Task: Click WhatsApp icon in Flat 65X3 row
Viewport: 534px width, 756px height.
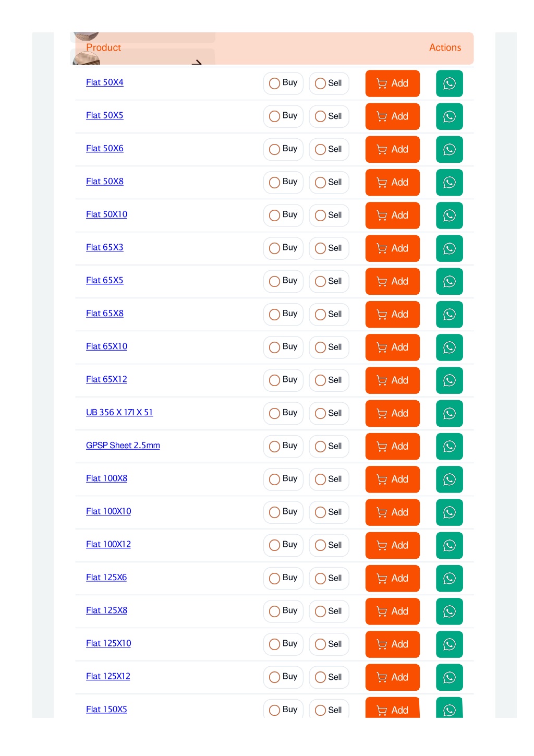Action: point(449,248)
